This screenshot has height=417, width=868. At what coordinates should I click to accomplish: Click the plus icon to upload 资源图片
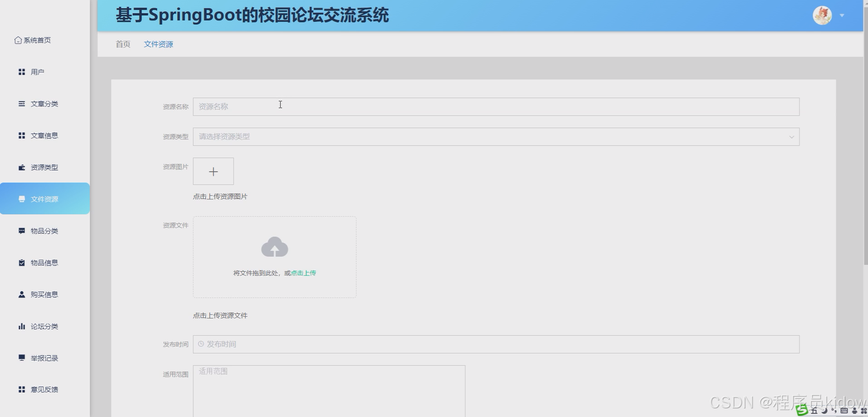pos(213,171)
